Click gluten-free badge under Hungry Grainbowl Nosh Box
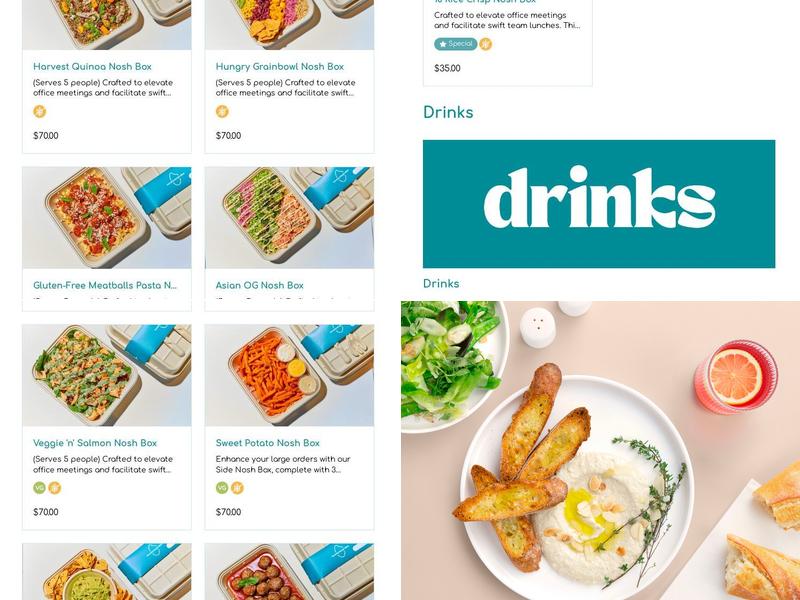800x600 pixels. 222,111
